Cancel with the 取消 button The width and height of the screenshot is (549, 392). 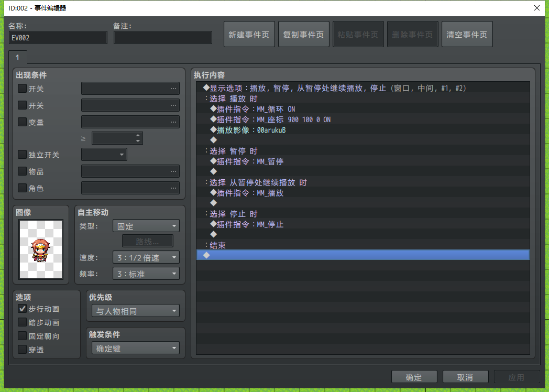(x=465, y=377)
